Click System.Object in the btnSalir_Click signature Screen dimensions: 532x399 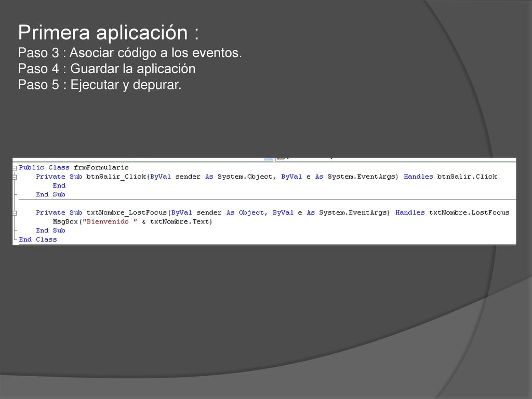pyautogui.click(x=245, y=177)
